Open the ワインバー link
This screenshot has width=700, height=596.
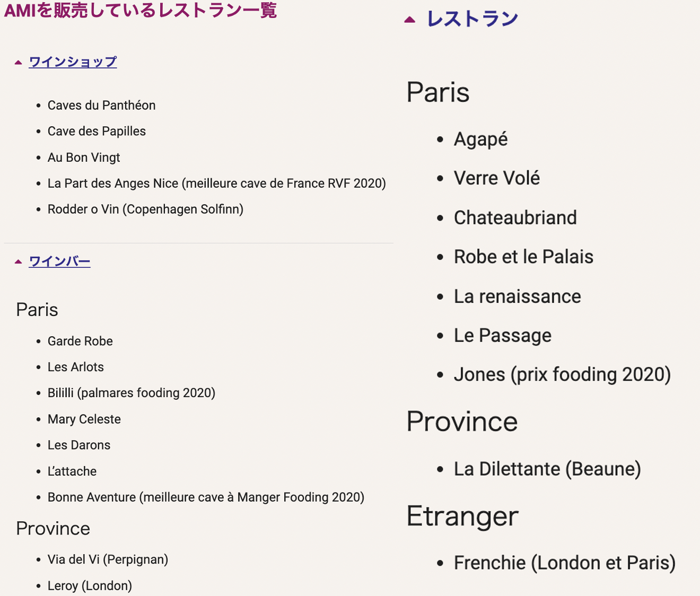[x=59, y=261]
